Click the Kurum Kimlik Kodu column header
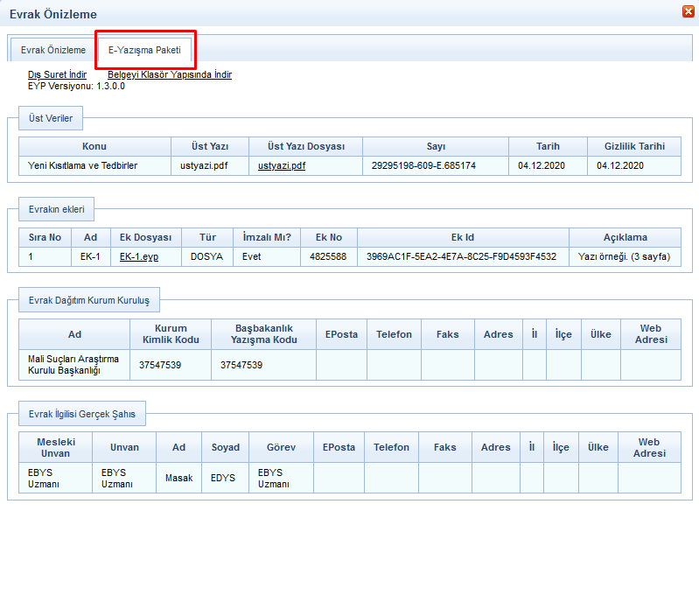Image resolution: width=699 pixels, height=616 pixels. [x=170, y=334]
